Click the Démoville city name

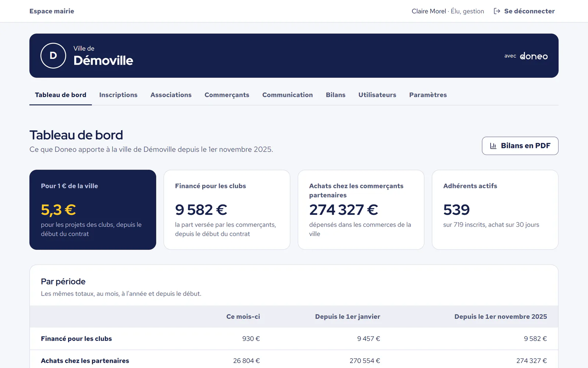point(103,60)
